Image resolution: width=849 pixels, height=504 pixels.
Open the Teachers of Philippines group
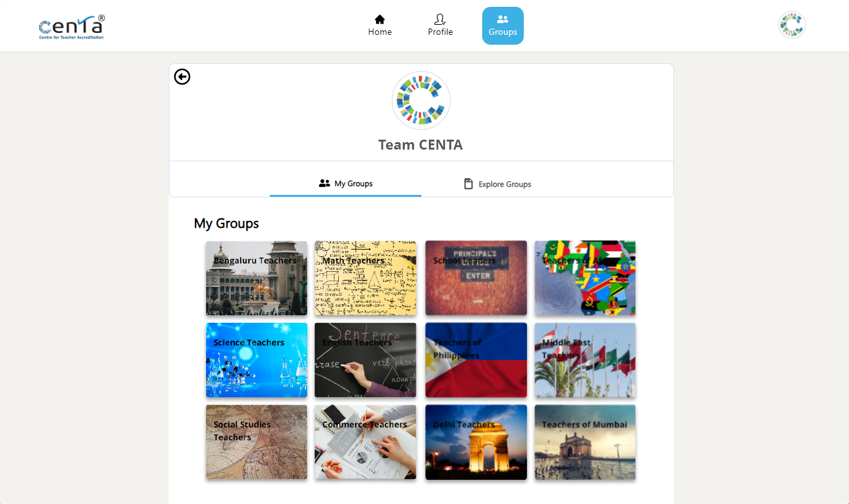pos(476,360)
